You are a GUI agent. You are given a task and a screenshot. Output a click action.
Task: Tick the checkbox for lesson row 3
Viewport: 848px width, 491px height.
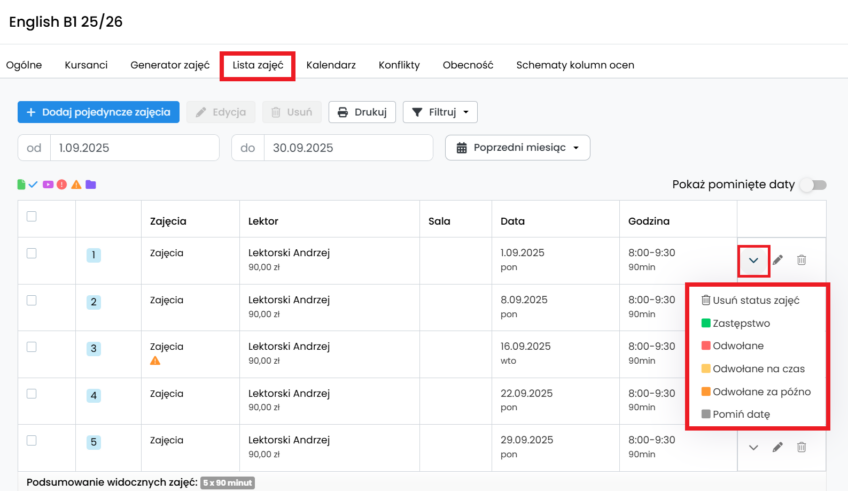coord(32,347)
